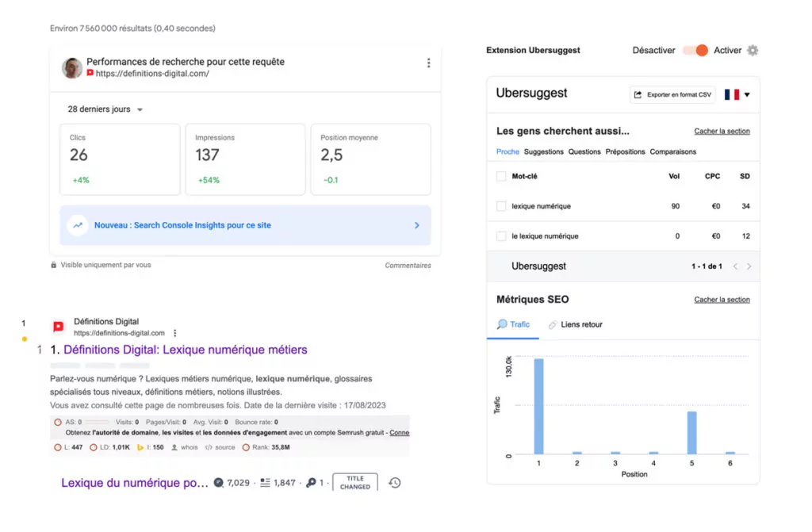Select the Prépositions tab
812x532 pixels.
click(625, 151)
